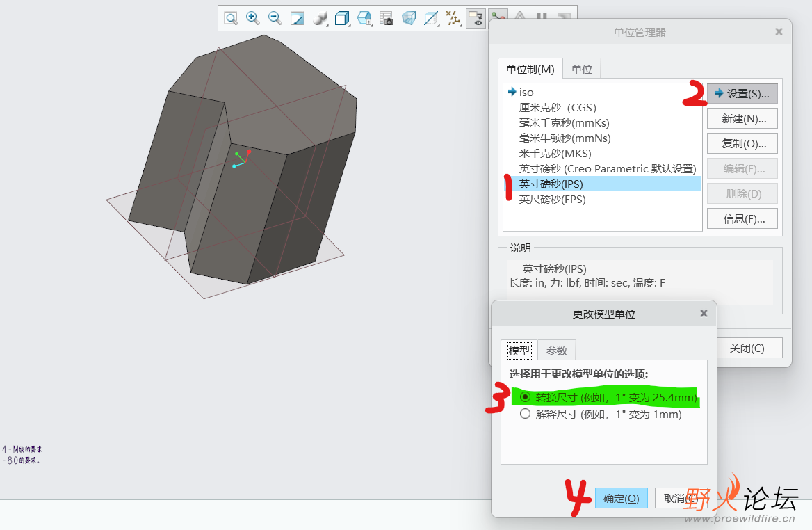This screenshot has height=530, width=812.
Task: Toggle the annotation display icon
Action: tap(476, 19)
